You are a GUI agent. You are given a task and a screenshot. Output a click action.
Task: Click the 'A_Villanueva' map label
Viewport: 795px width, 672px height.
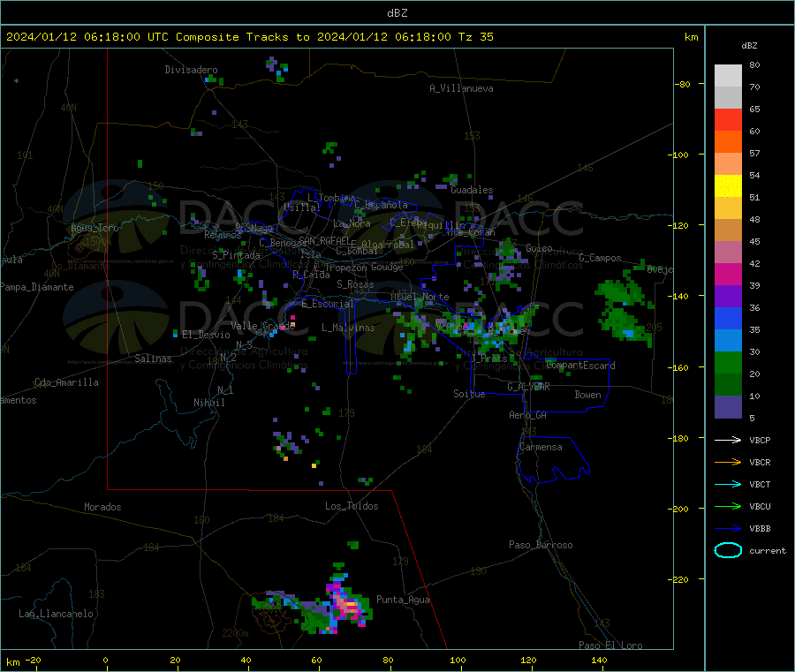pyautogui.click(x=461, y=88)
